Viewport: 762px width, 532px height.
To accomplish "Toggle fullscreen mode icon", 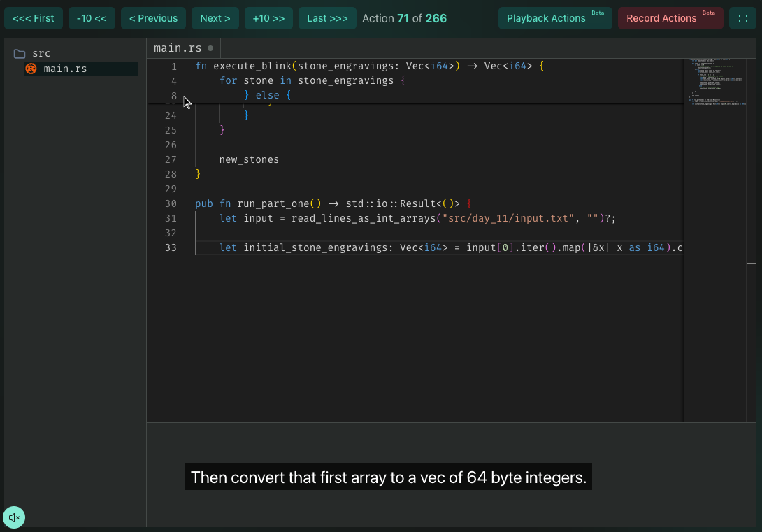I will pyautogui.click(x=742, y=18).
